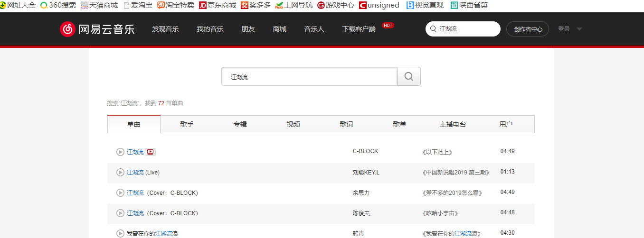Screen dimensions: 644x238
Task: Open artist C-BLOCK link
Action: 365,151
